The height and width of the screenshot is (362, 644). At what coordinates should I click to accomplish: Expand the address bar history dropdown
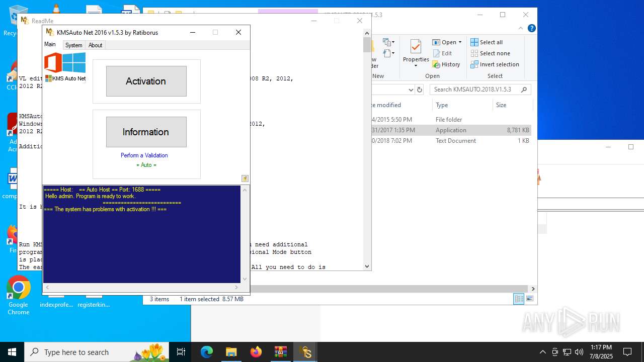tap(411, 89)
